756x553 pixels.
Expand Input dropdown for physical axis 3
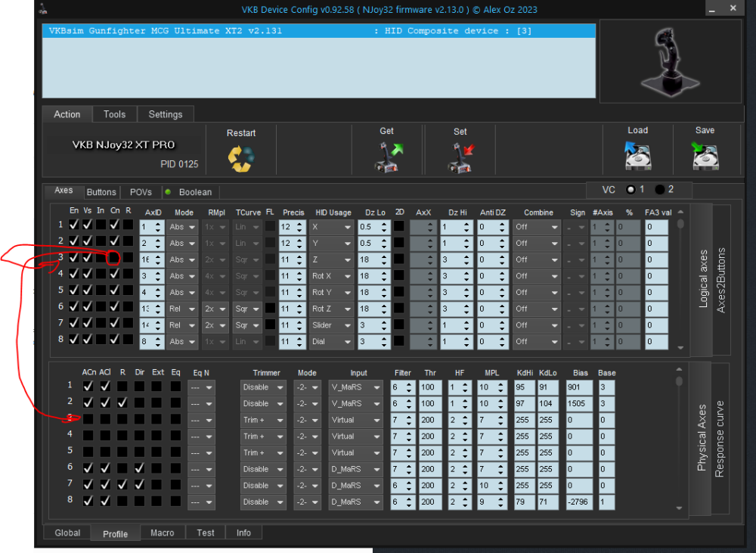point(356,420)
